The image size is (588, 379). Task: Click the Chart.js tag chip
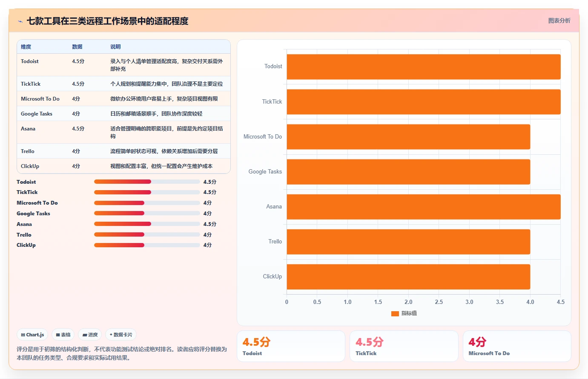point(32,335)
